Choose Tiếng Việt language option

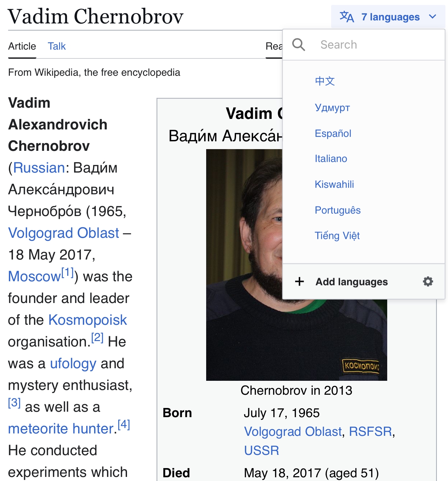337,236
